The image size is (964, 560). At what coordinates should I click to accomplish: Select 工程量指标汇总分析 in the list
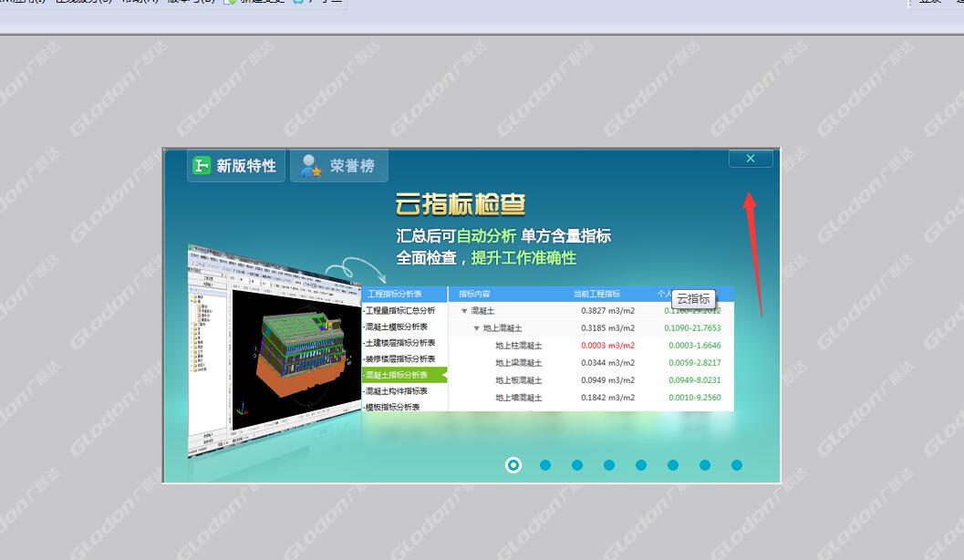coord(400,310)
